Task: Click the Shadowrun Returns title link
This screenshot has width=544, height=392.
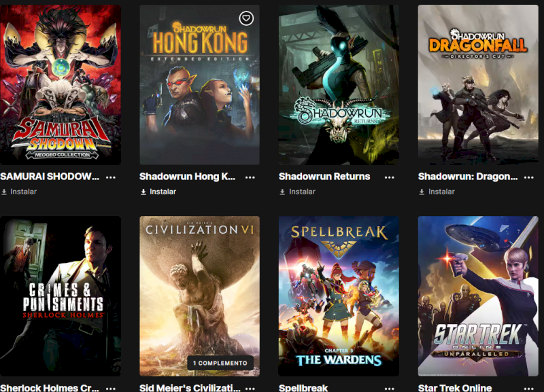Action: (x=324, y=177)
